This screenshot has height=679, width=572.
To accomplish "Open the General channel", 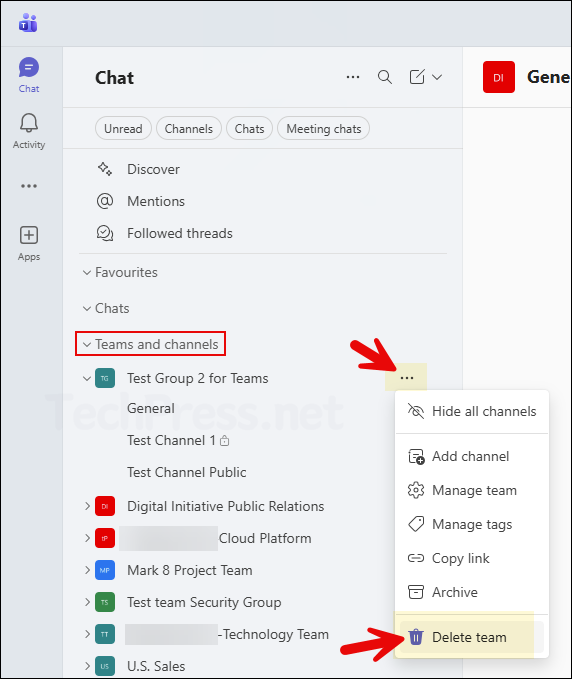I will click(x=151, y=408).
